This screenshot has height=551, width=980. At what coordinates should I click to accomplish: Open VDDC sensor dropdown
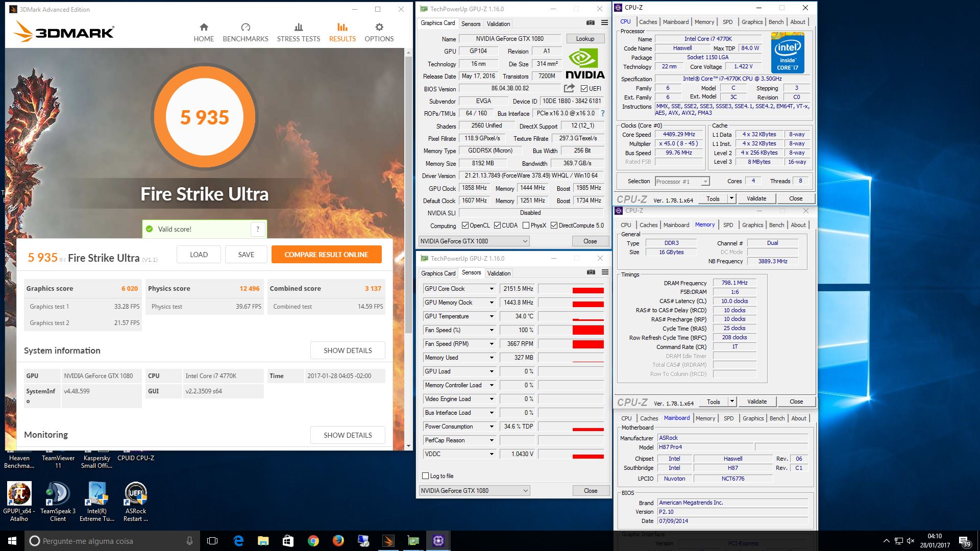click(x=492, y=454)
